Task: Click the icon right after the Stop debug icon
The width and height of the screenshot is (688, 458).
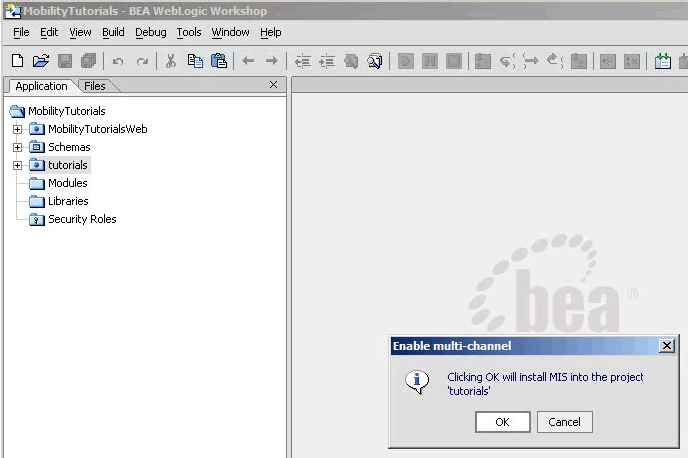Action: click(x=483, y=61)
